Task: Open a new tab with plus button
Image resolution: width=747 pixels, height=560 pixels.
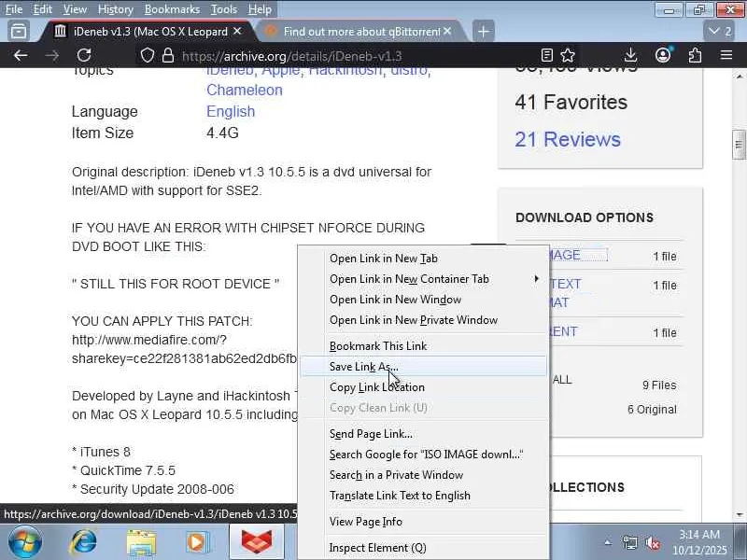Action: [x=483, y=32]
